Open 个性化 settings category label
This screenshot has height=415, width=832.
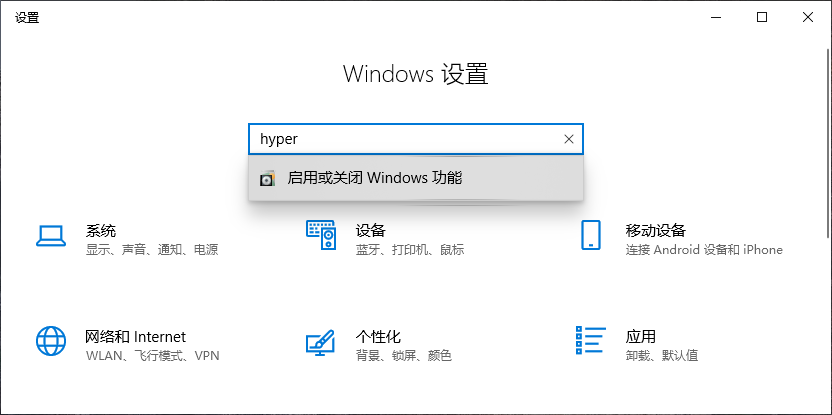coord(378,336)
